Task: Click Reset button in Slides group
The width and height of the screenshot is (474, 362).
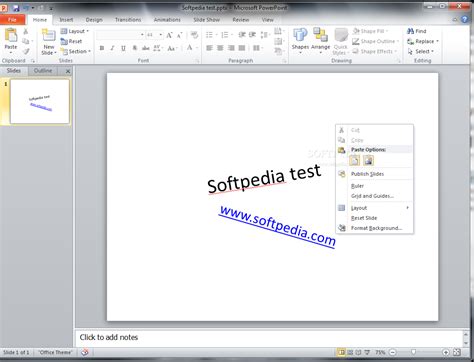Action: pos(71,41)
